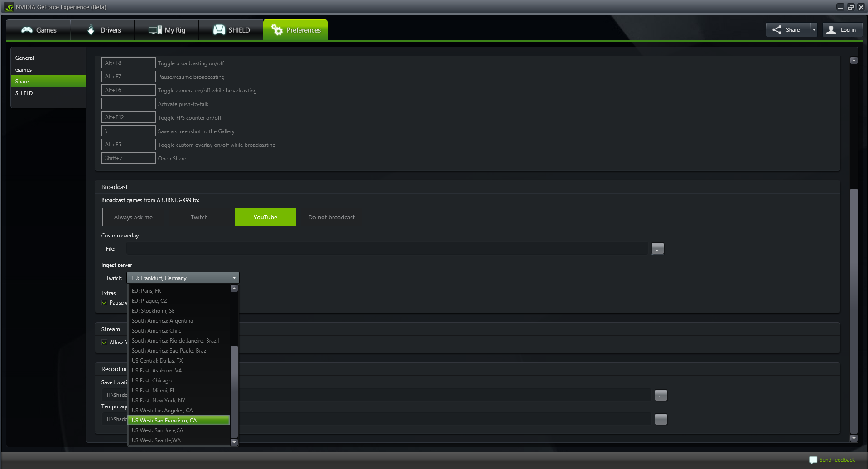The height and width of the screenshot is (469, 868).
Task: Click server list scroll-up arrow
Action: 234,288
